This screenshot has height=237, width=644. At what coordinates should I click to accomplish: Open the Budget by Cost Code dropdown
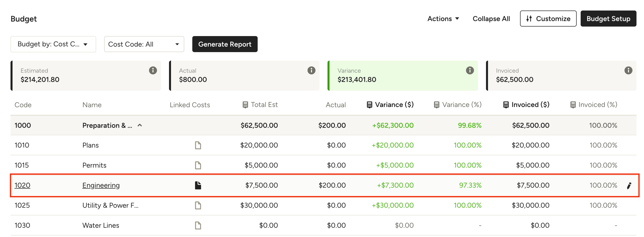coord(53,44)
